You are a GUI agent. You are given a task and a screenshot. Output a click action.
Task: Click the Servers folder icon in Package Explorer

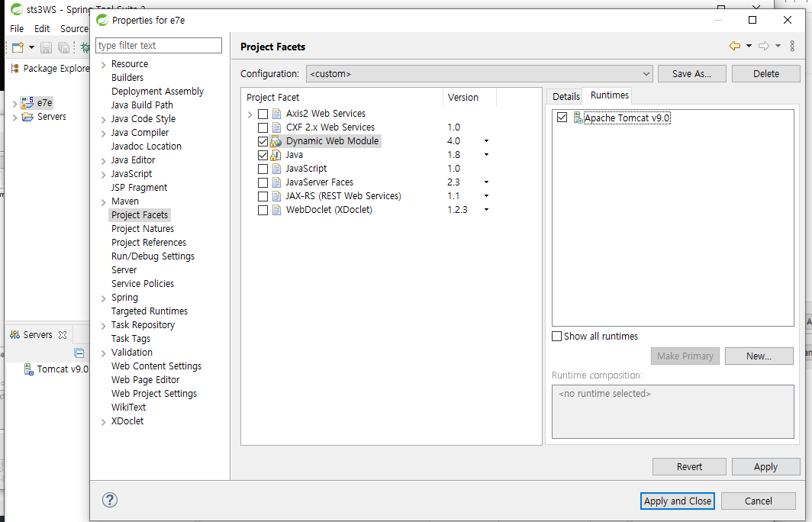(27, 117)
